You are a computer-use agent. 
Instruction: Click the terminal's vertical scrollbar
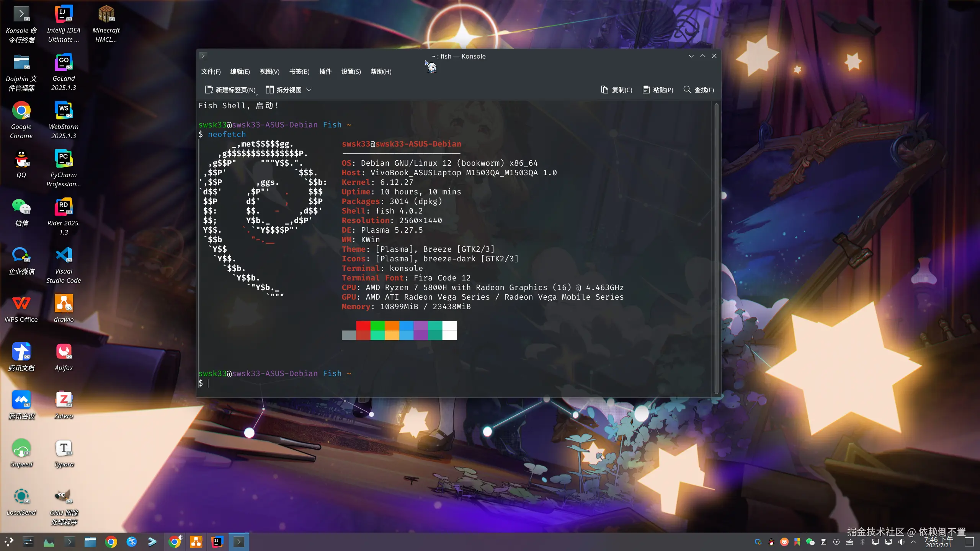coord(716,249)
